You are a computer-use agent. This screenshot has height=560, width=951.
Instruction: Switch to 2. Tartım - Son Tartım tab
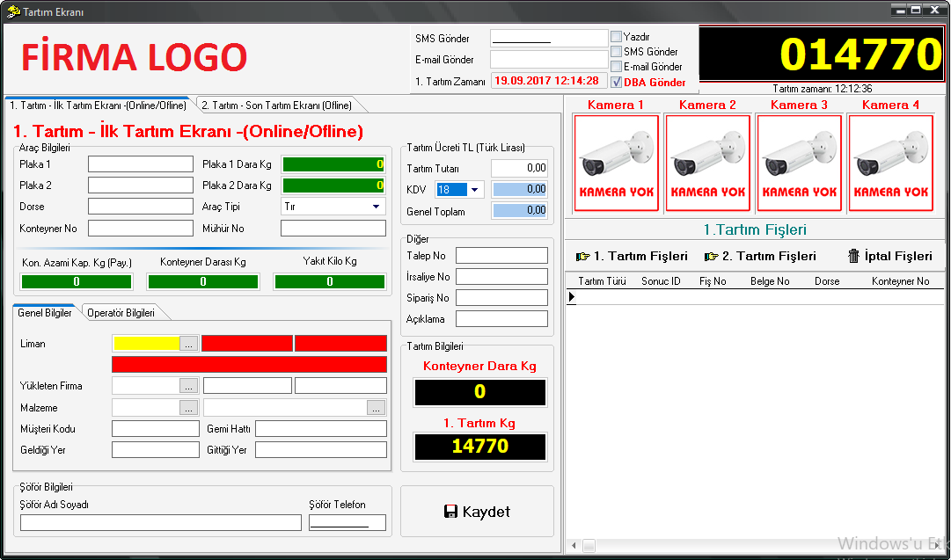pyautogui.click(x=276, y=105)
